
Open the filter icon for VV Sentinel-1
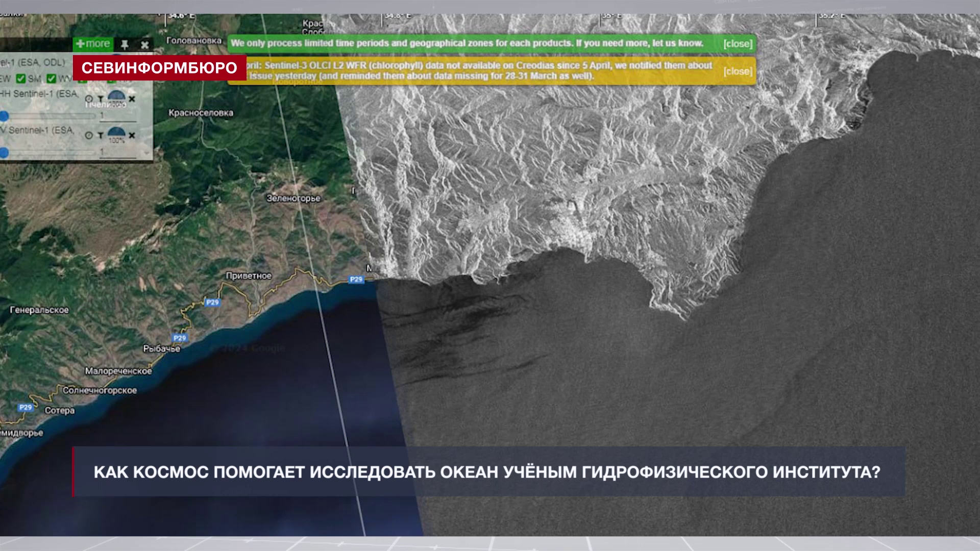click(x=101, y=135)
